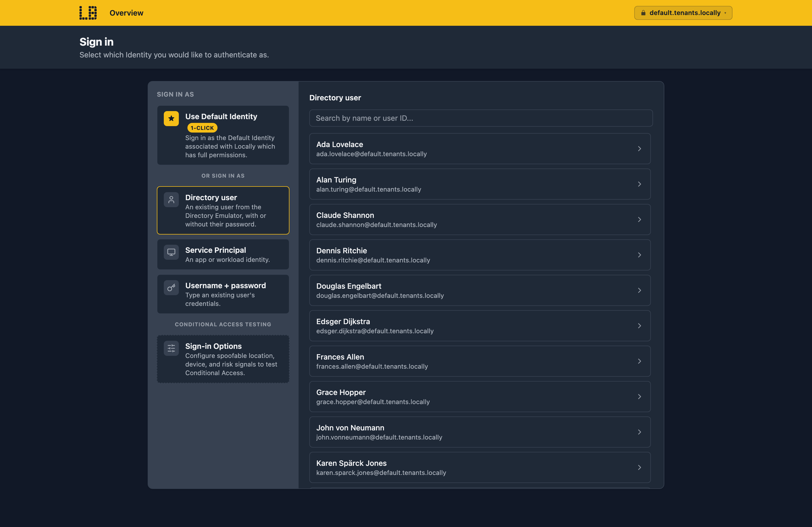Click the monitor icon on Service Principal card

tap(171, 252)
